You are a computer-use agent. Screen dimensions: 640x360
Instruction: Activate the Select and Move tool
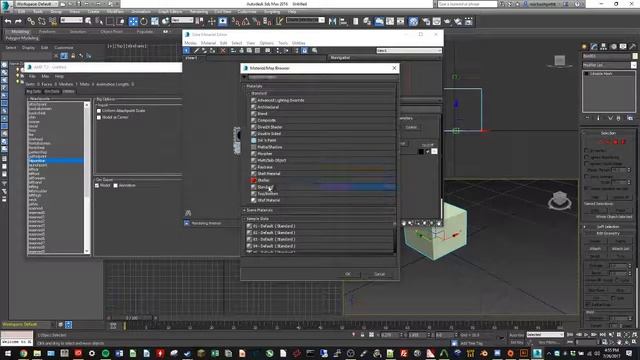133,21
